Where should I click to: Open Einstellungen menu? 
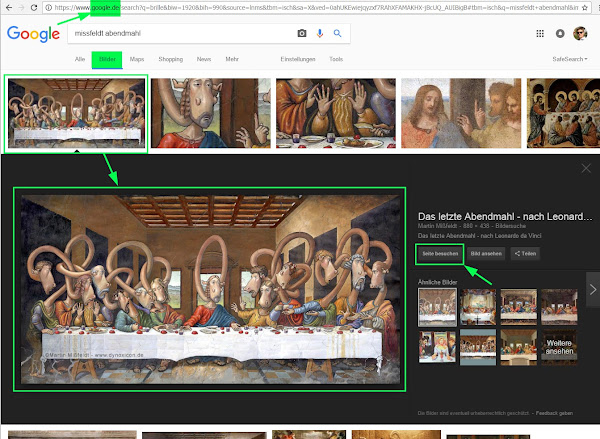point(298,59)
